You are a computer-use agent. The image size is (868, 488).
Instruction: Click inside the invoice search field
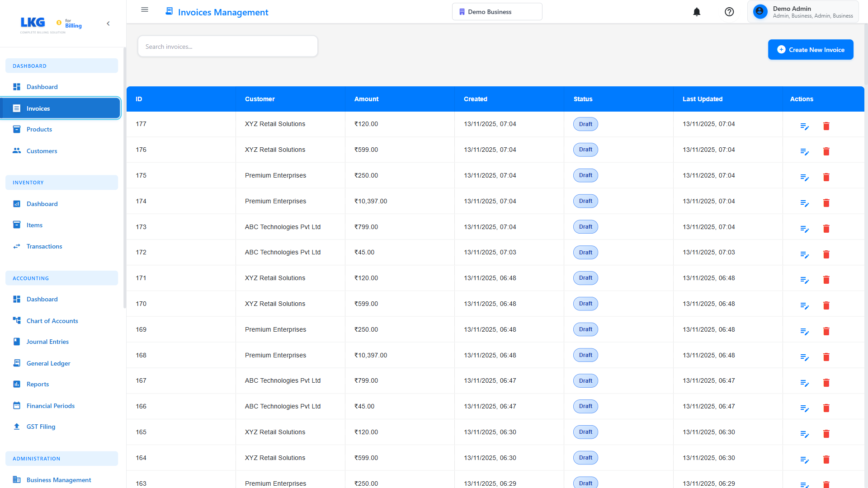[227, 46]
